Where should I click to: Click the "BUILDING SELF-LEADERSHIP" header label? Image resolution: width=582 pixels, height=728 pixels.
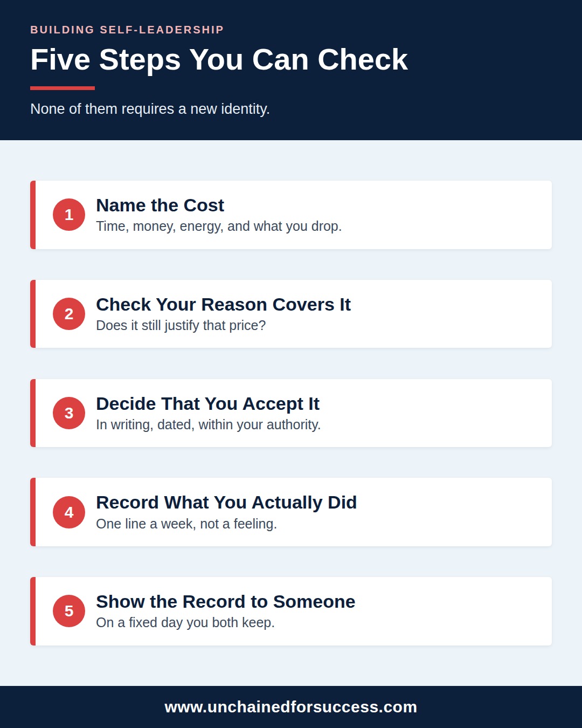pos(127,30)
